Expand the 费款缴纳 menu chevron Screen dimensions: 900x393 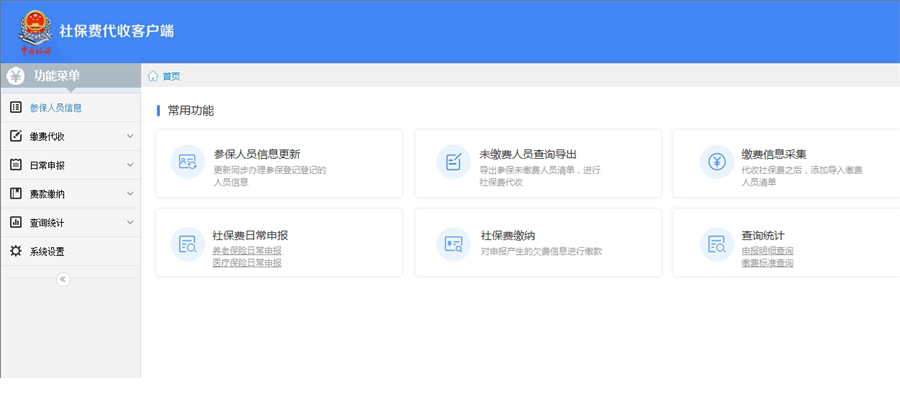click(x=130, y=193)
